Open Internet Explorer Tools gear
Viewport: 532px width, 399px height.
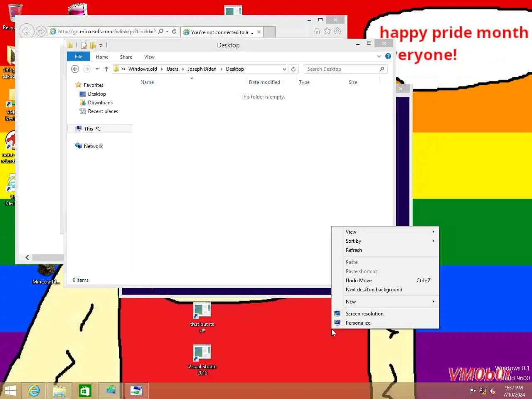click(337, 31)
